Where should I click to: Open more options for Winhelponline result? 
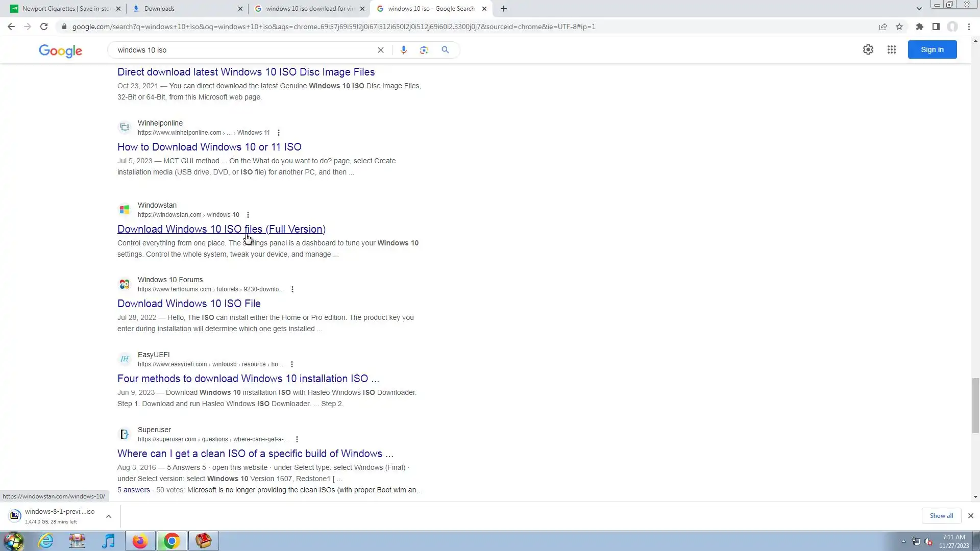click(278, 133)
